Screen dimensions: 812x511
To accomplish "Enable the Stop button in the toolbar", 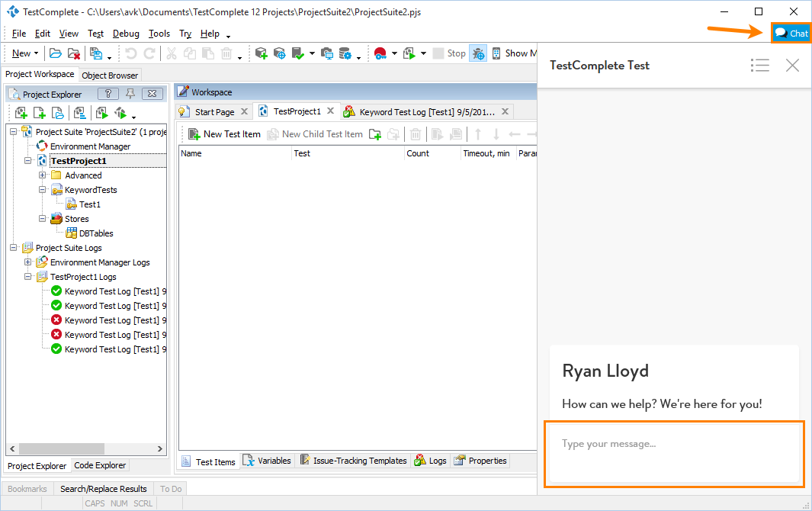I will [450, 53].
